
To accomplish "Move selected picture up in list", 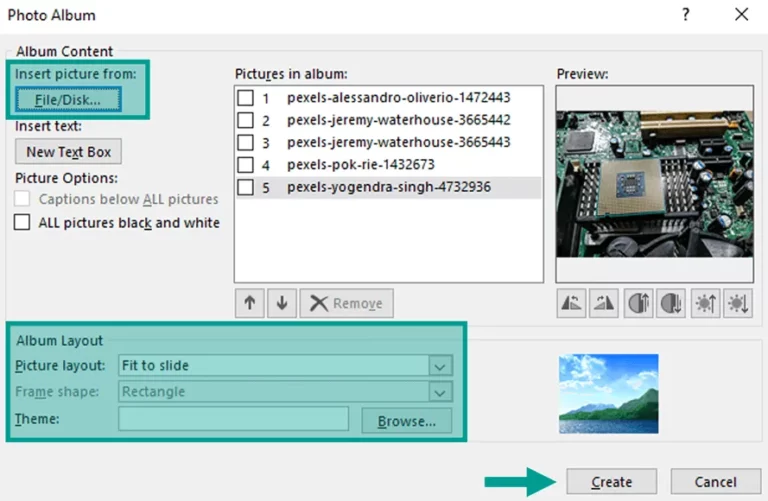I will point(250,303).
